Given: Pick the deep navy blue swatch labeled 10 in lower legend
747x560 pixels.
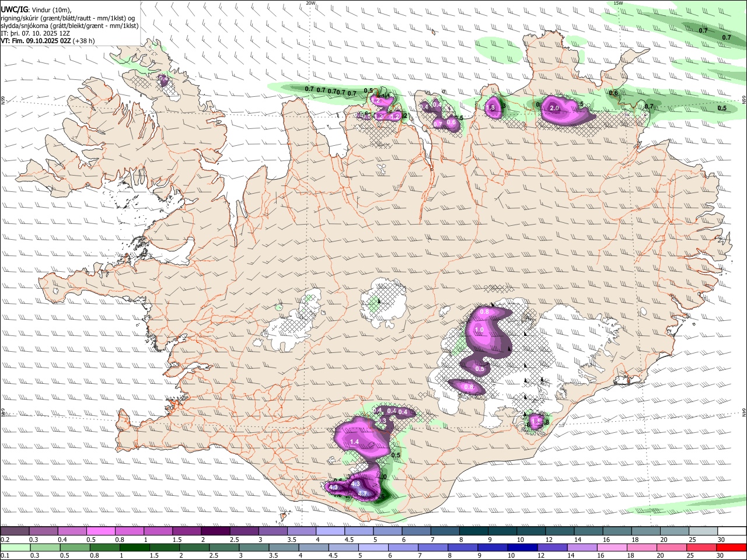Looking at the screenshot, I should [522, 547].
